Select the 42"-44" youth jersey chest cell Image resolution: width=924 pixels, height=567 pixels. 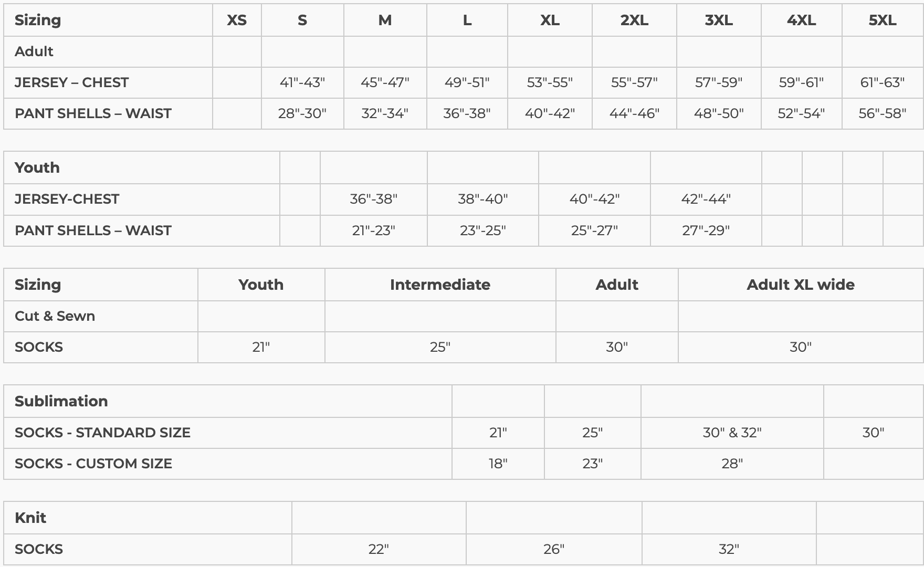pos(706,199)
